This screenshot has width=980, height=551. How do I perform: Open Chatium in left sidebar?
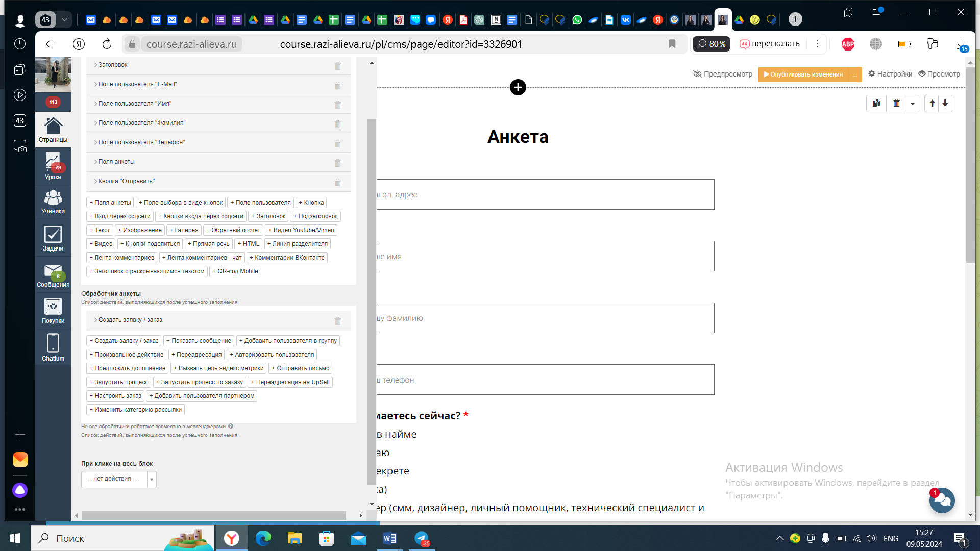pos(53,347)
